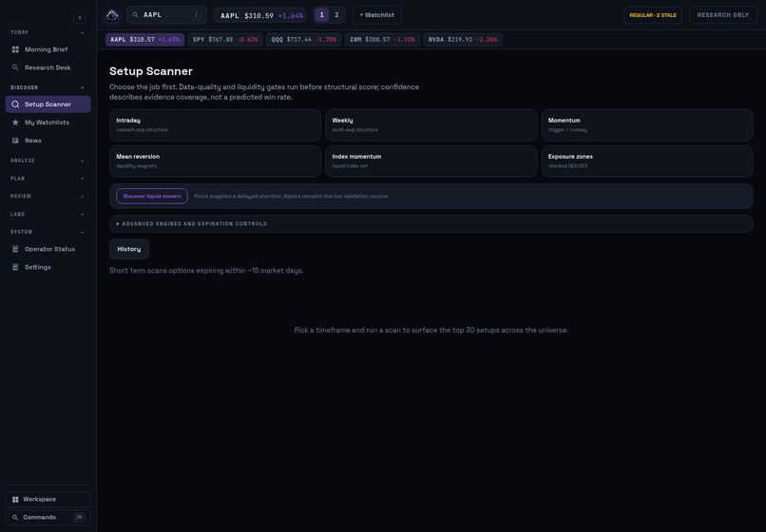Choose the Intraday scan card
Viewport: 766px width, 532px height.
216,125
